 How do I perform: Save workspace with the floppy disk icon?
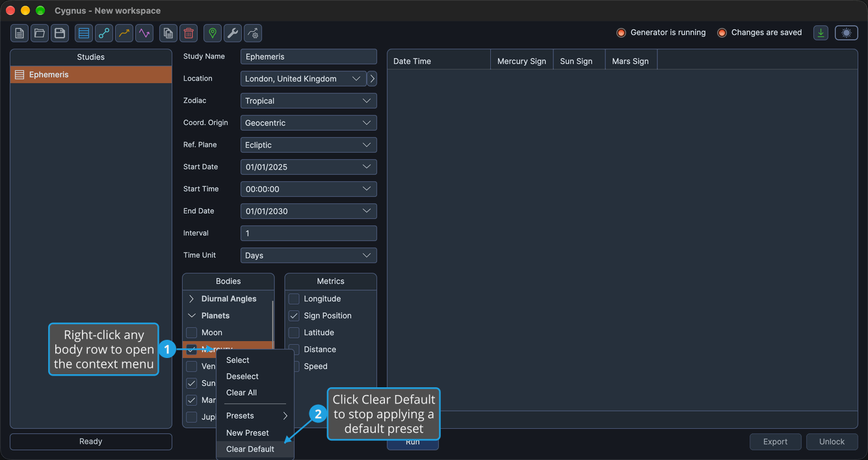[60, 33]
